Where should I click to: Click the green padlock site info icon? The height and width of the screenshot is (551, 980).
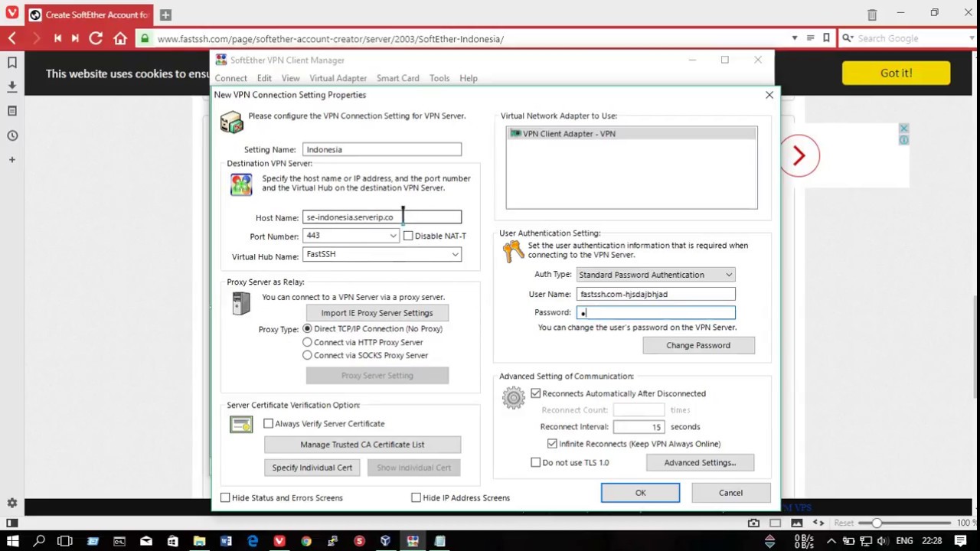pyautogui.click(x=145, y=38)
